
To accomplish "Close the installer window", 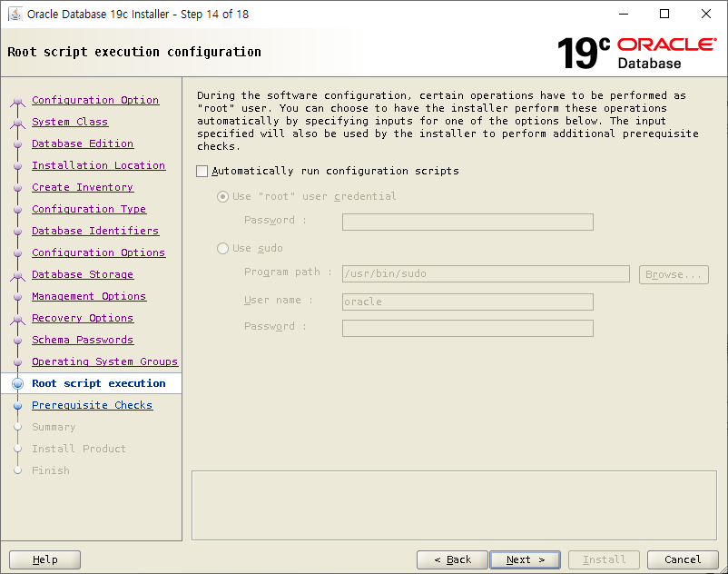I will point(705,14).
